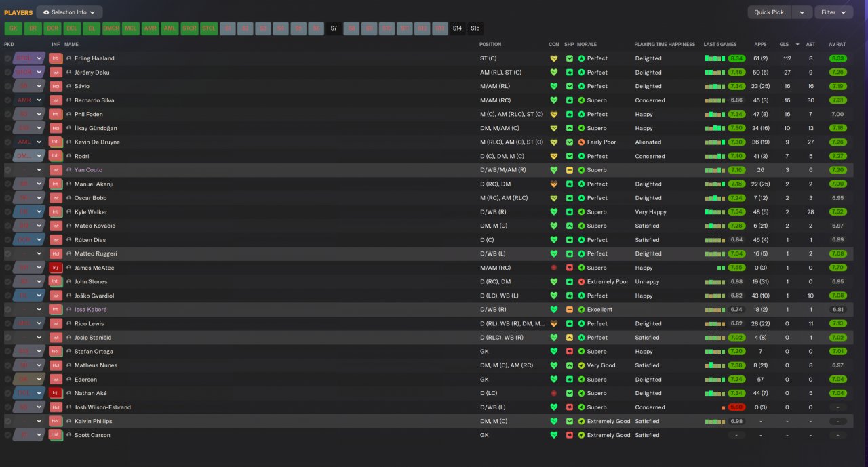Click James McAtee's red condition indicator
Viewport: 868px width, 467px height.
tap(554, 268)
